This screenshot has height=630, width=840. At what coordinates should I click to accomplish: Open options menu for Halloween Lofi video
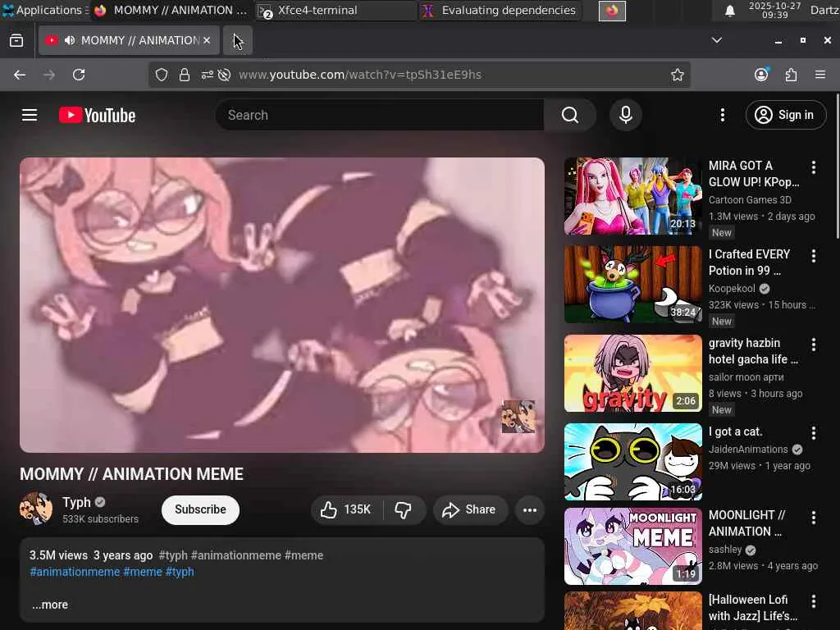click(813, 601)
